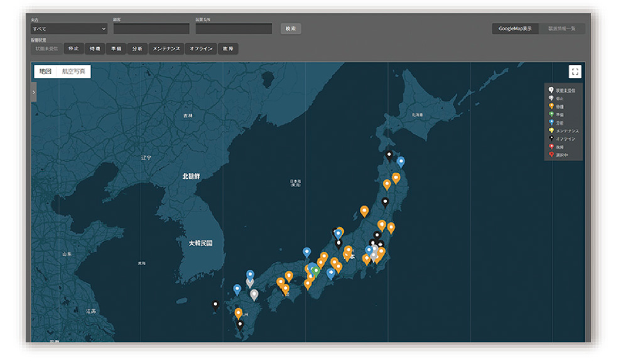Open the 支店 dropdown showing すべて
628x364 pixels.
coord(69,29)
